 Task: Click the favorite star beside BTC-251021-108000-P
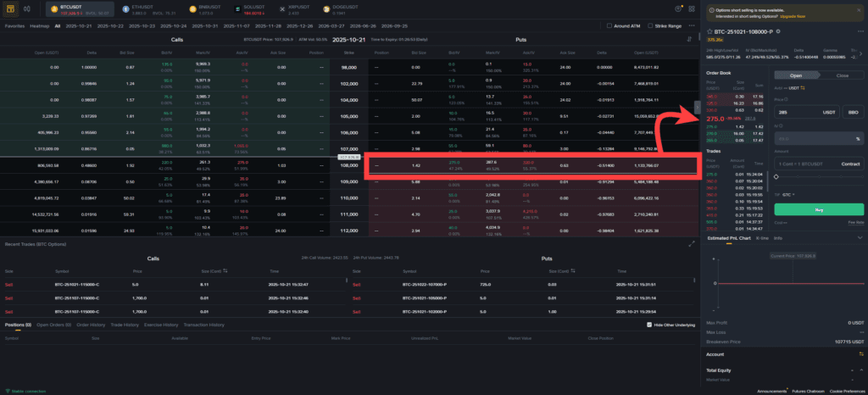(x=709, y=31)
